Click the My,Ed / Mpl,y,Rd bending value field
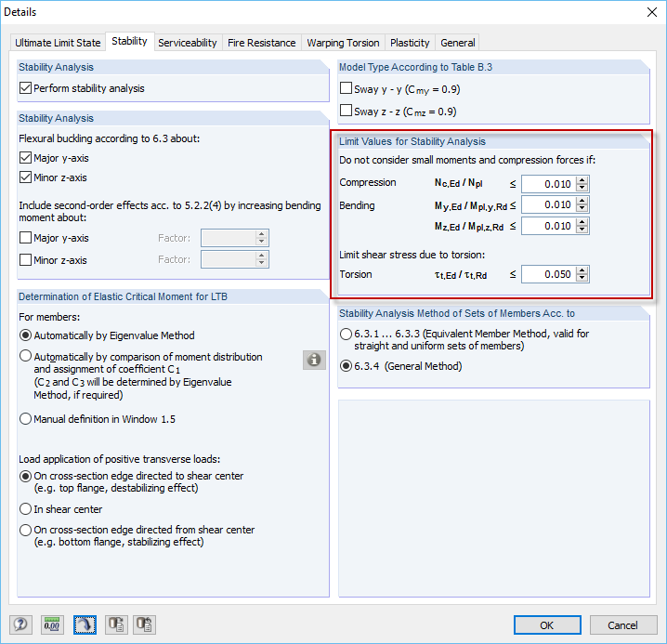Screen dimensions: 667x644 point(548,204)
